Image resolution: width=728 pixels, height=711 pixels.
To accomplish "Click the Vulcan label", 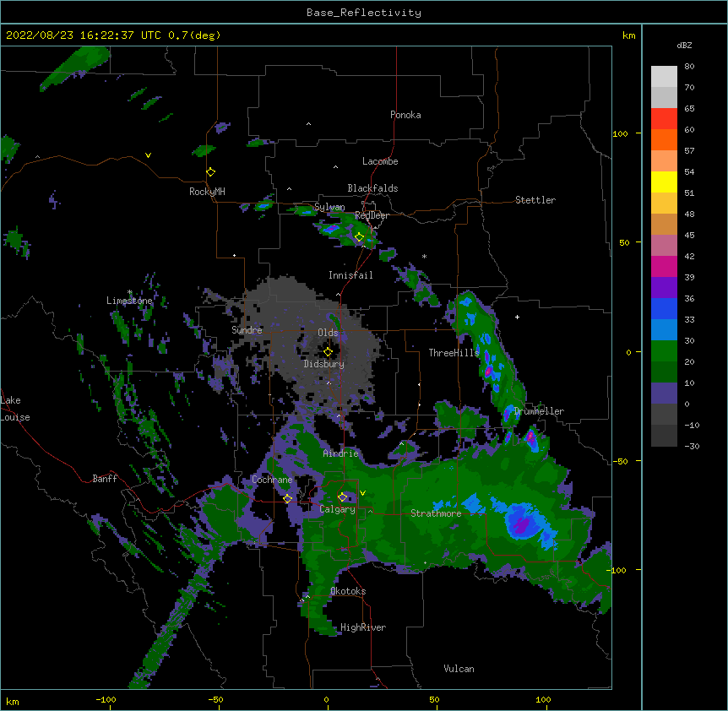I will point(459,669).
